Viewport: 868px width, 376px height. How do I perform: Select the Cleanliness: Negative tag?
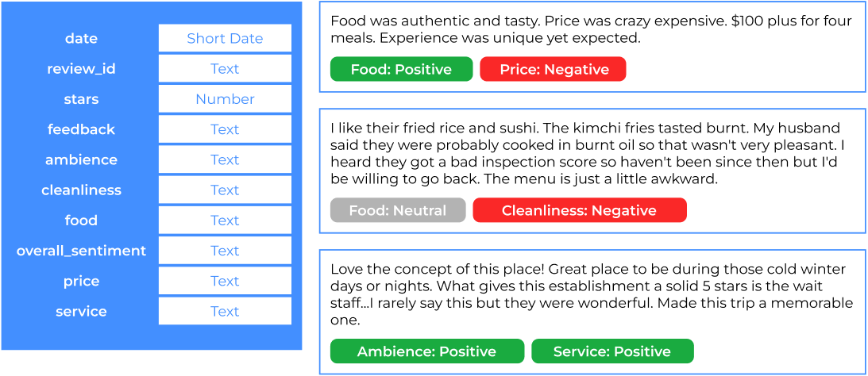579,210
